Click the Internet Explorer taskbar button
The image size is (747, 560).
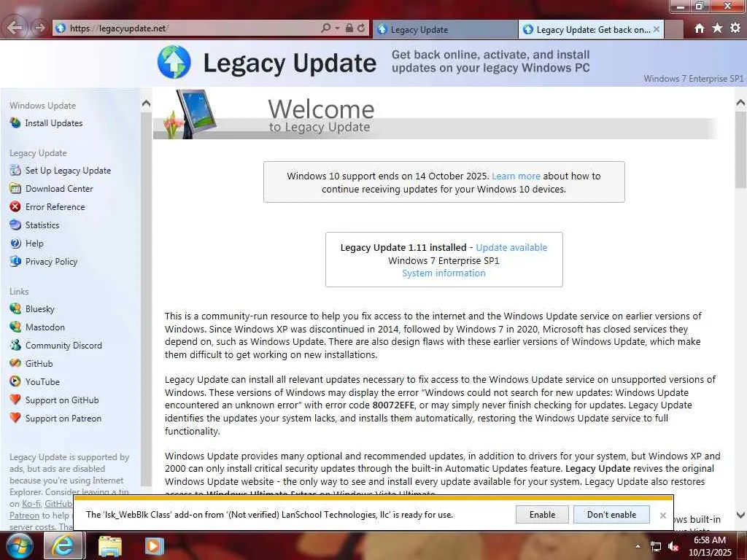63,545
